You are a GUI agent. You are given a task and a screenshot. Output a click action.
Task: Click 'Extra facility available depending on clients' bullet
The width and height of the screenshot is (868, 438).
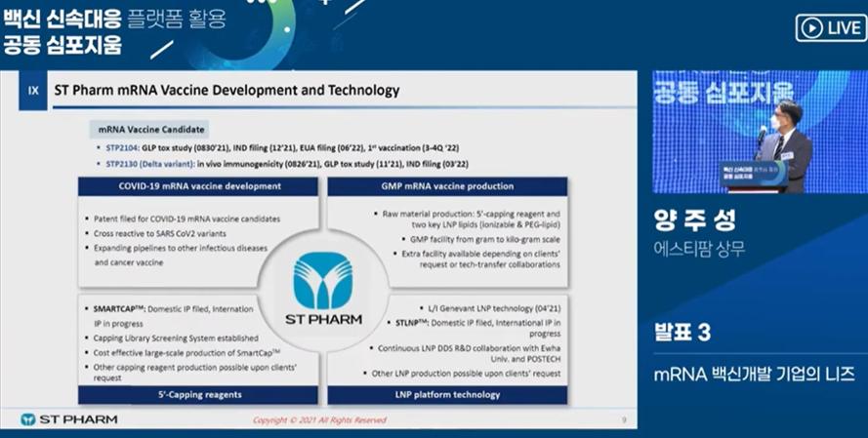tap(480, 259)
